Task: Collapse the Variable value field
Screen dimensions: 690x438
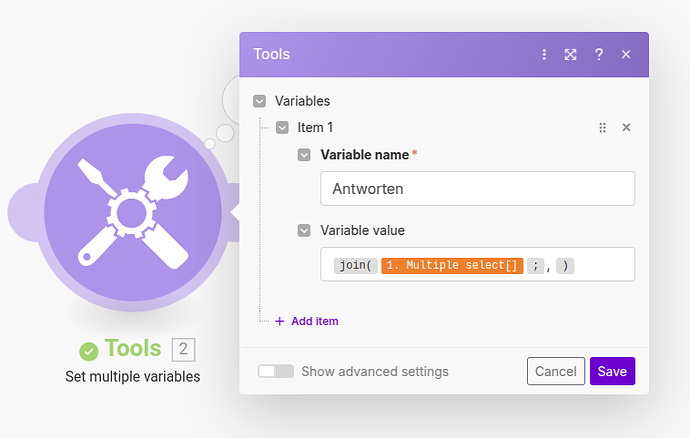Action: pos(304,230)
